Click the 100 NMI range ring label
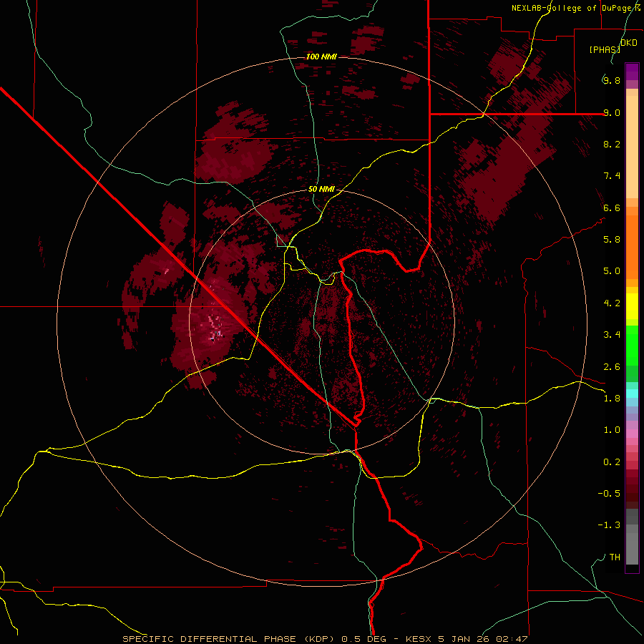Screen dimensions: 644x644 [x=321, y=57]
